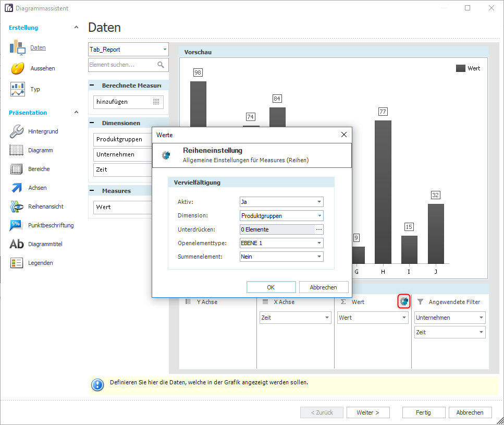This screenshot has width=504, height=425.
Task: Select the Typ chart icon
Action: [17, 89]
